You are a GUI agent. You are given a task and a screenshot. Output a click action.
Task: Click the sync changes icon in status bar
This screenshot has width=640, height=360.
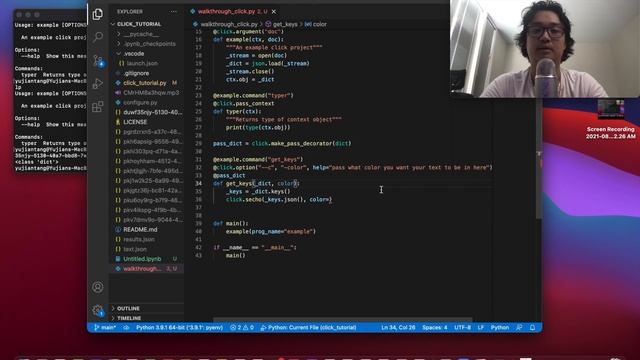[126, 328]
